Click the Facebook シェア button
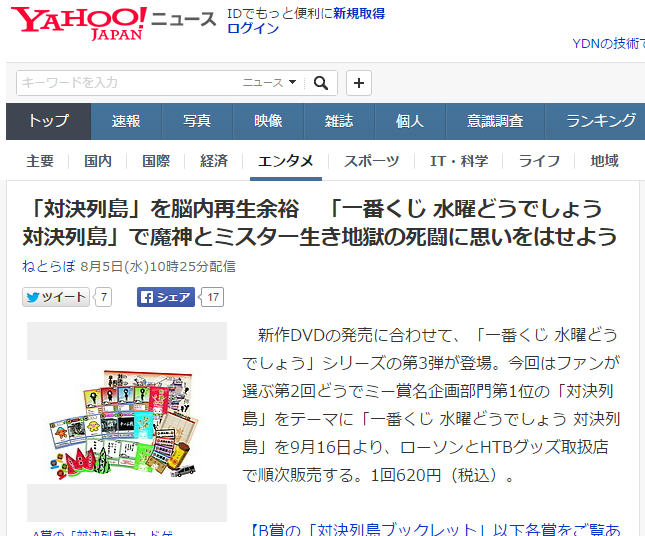The width and height of the screenshot is (645, 536). pyautogui.click(x=166, y=297)
